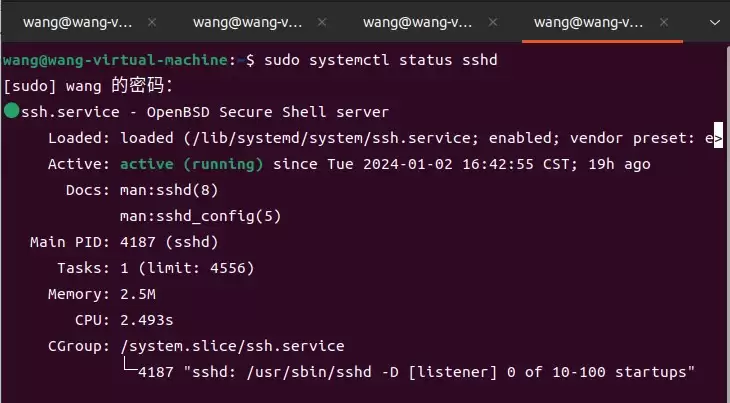Screen dimensions: 730x403
Task: Click the wang@wang-virtual-machine prompt text
Action: 115,60
